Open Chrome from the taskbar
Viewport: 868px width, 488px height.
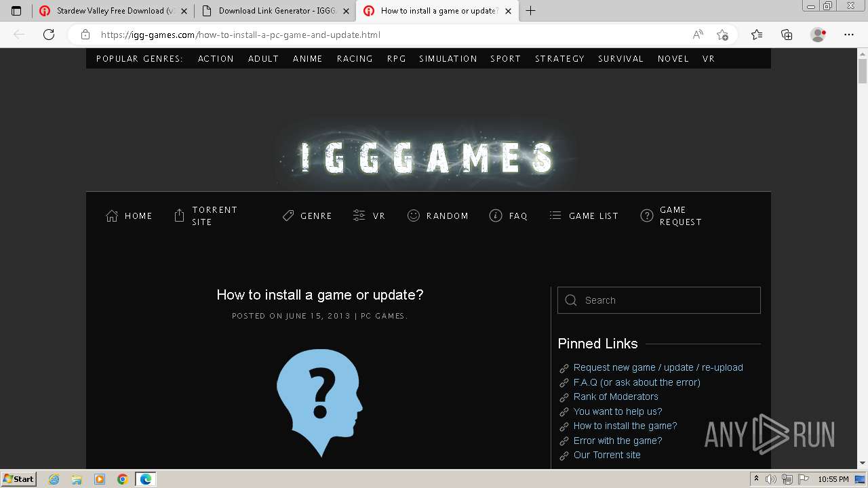122,479
